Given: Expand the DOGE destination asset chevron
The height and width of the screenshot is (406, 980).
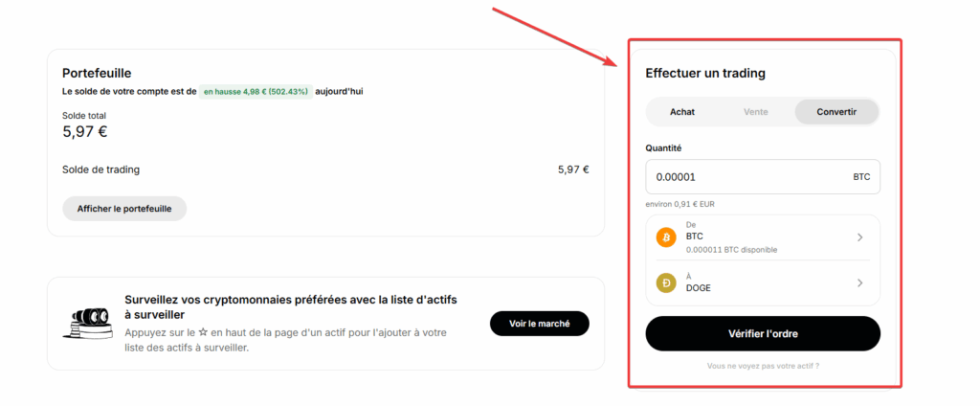Looking at the screenshot, I should click(x=860, y=282).
